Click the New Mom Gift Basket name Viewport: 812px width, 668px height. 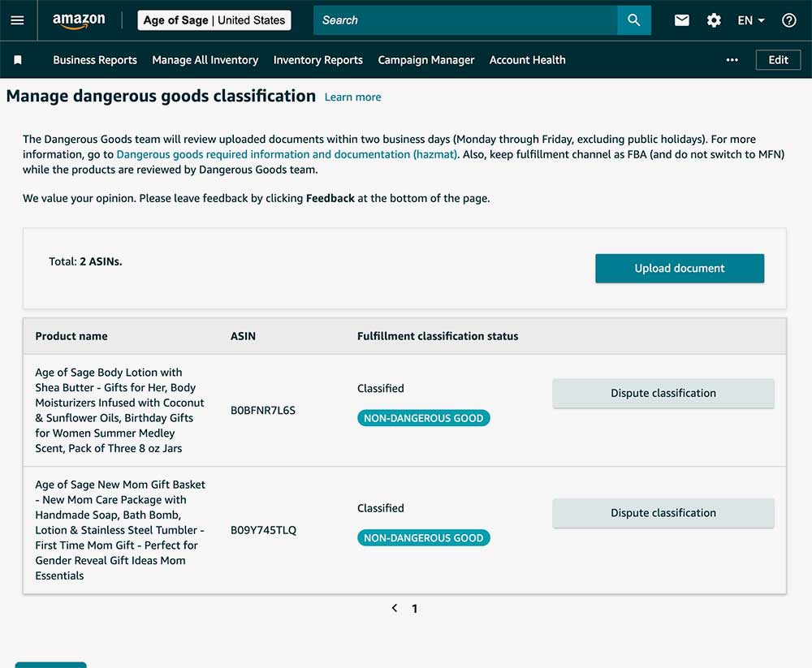click(x=120, y=530)
